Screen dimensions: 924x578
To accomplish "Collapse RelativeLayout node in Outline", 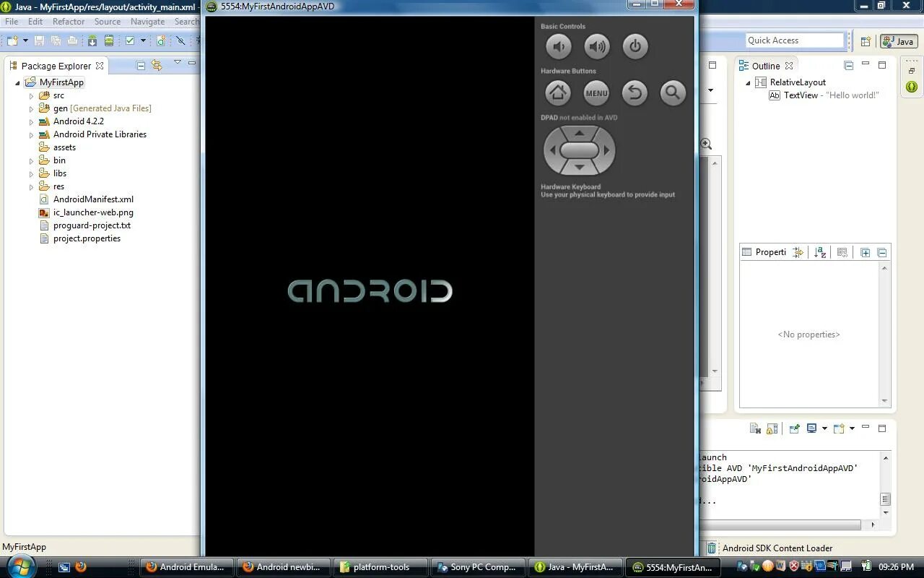I will 749,82.
